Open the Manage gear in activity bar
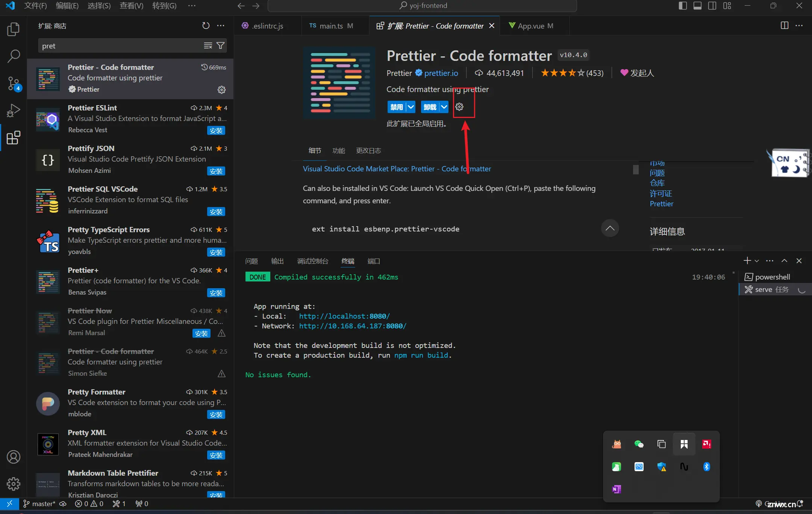Viewport: 812px width, 514px height. [x=14, y=484]
